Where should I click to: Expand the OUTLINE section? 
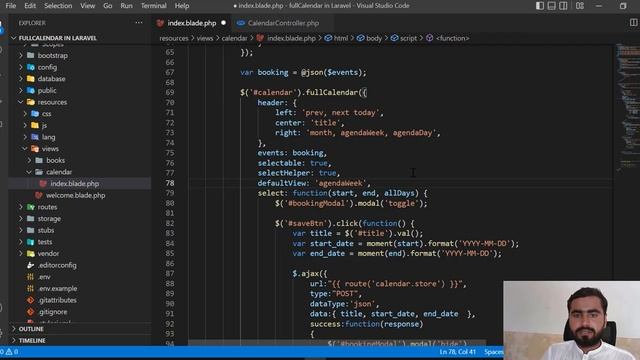pos(31,329)
